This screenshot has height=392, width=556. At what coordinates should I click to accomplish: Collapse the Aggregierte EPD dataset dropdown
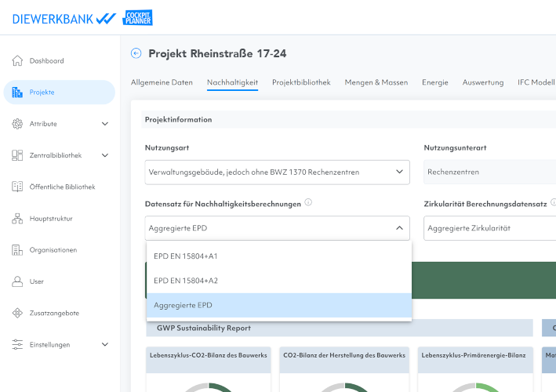398,228
